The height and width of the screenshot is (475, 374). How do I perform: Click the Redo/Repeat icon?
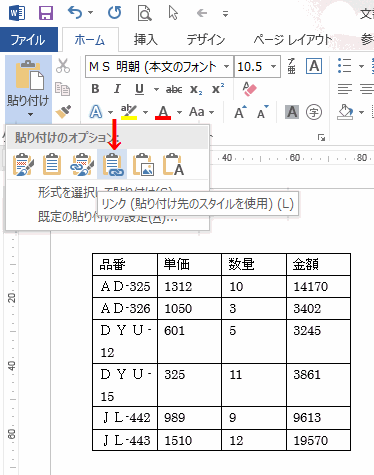click(114, 13)
